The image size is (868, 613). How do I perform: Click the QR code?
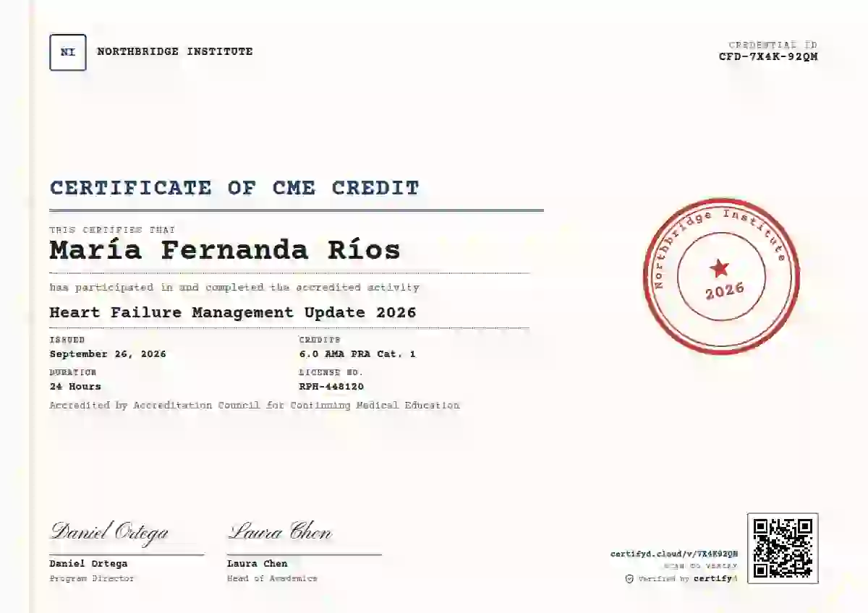[783, 548]
